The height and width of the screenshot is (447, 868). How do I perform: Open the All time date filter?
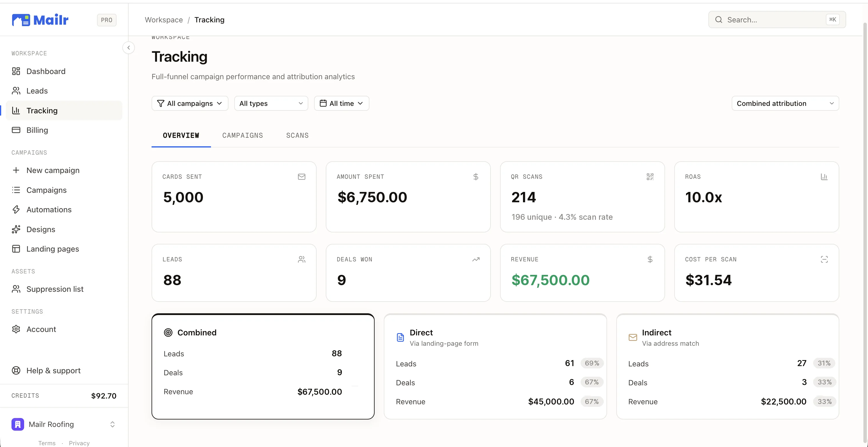click(342, 103)
